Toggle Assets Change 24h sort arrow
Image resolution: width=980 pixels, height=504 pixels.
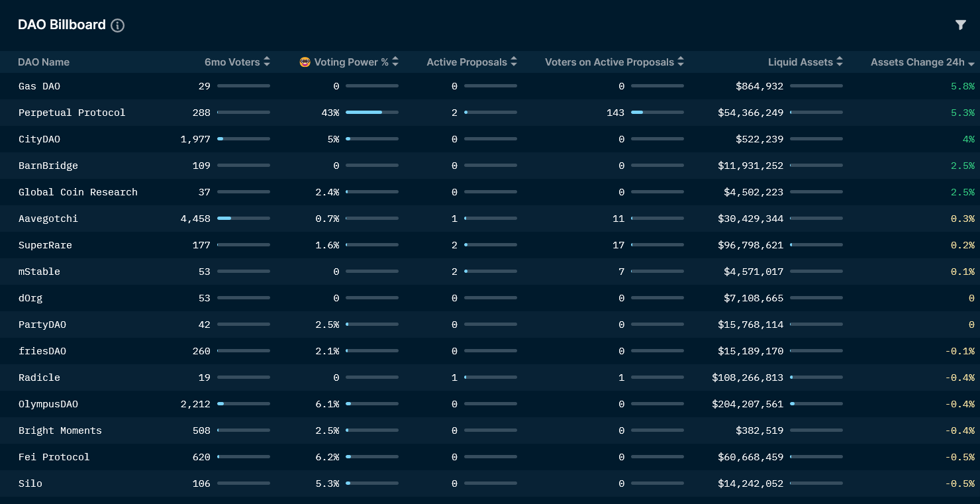pyautogui.click(x=971, y=64)
